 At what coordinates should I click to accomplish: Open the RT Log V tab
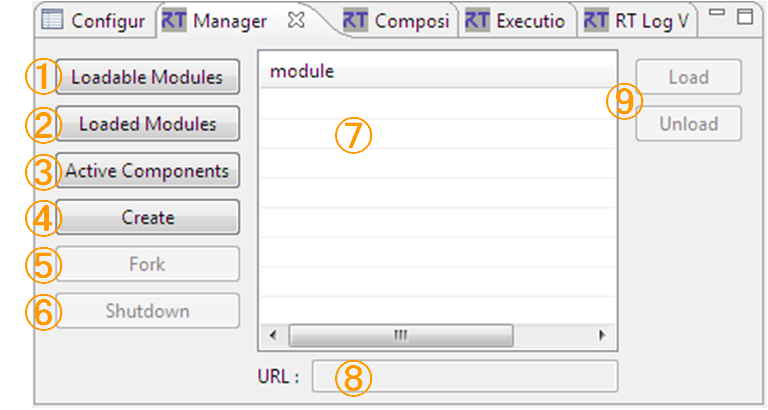pyautogui.click(x=637, y=21)
